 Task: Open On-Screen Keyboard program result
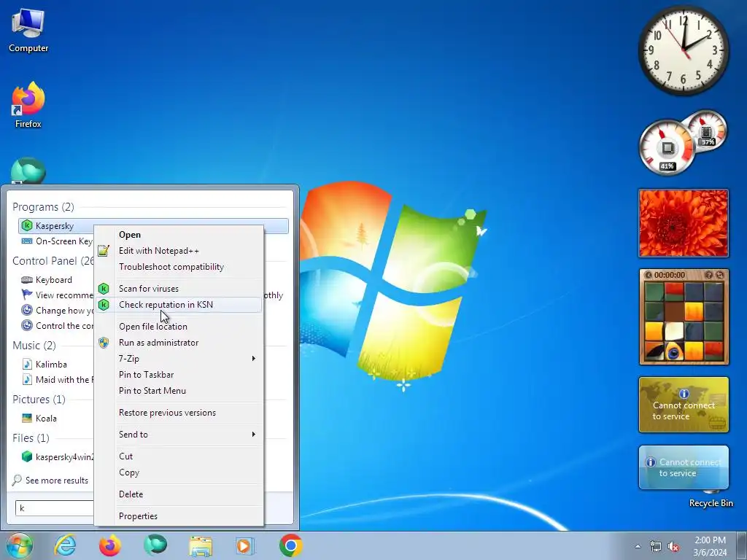click(57, 241)
